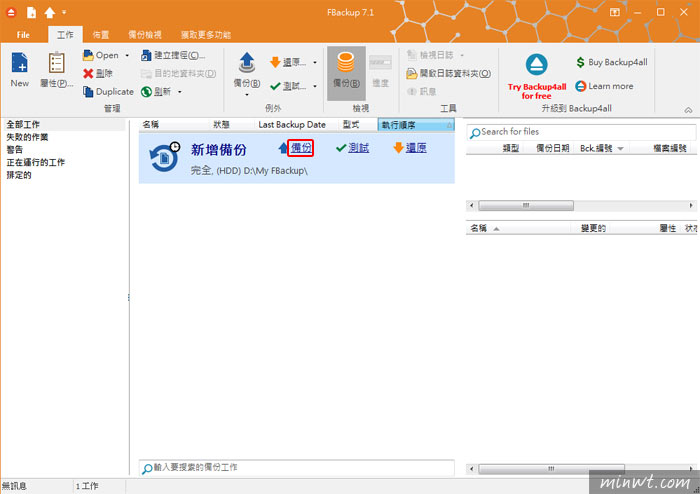
Task: Open the Bck.編號 column dropdown
Action: [x=621, y=149]
